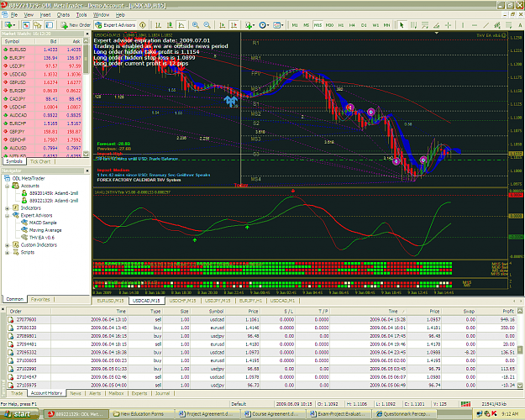This screenshot has width=525, height=420.
Task: Select the Fibonacci retracement tool
Action: (x=509, y=25)
